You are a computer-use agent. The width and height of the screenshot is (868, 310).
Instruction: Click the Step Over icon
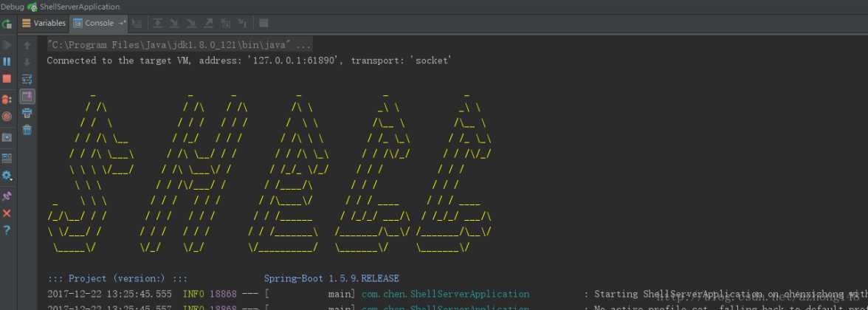pyautogui.click(x=158, y=24)
